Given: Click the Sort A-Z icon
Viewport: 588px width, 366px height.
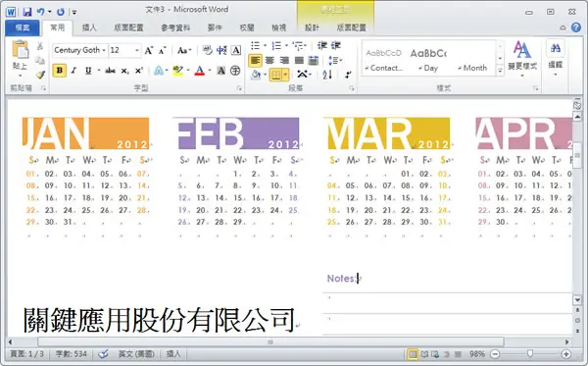Looking at the screenshot, I should pyautogui.click(x=327, y=75).
